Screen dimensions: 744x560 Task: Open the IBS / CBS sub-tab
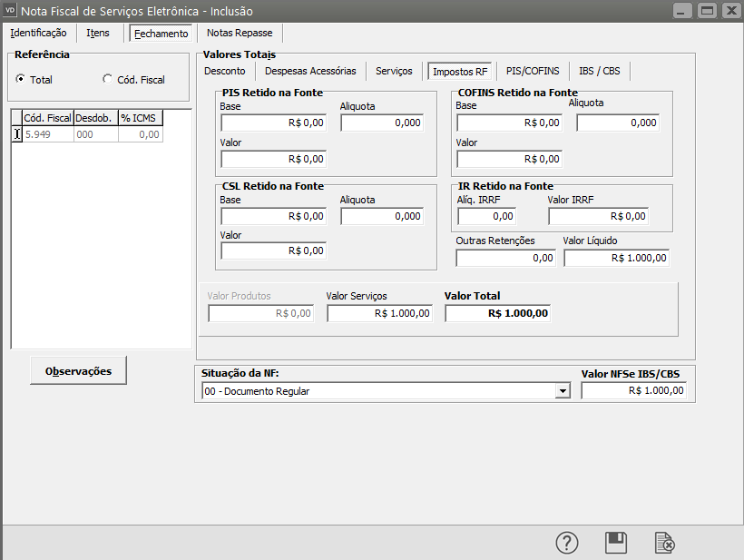[x=600, y=71]
